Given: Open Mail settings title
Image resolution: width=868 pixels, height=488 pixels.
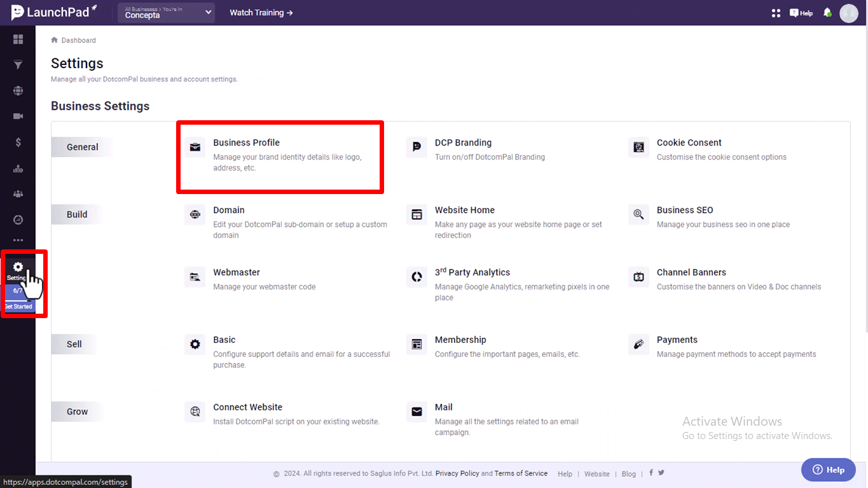Looking at the screenshot, I should (444, 407).
